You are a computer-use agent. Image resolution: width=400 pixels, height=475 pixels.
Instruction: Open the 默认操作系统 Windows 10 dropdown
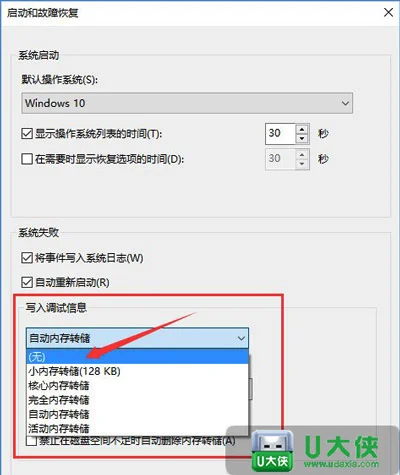(187, 103)
